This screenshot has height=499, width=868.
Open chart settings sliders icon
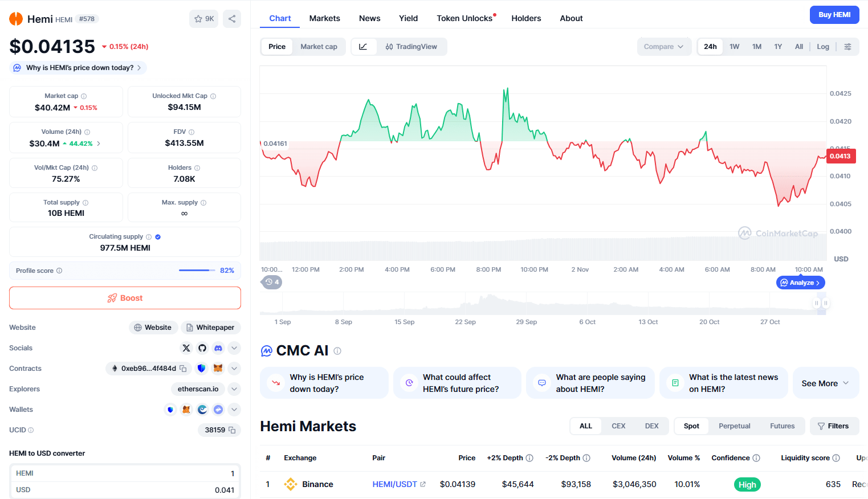(848, 47)
